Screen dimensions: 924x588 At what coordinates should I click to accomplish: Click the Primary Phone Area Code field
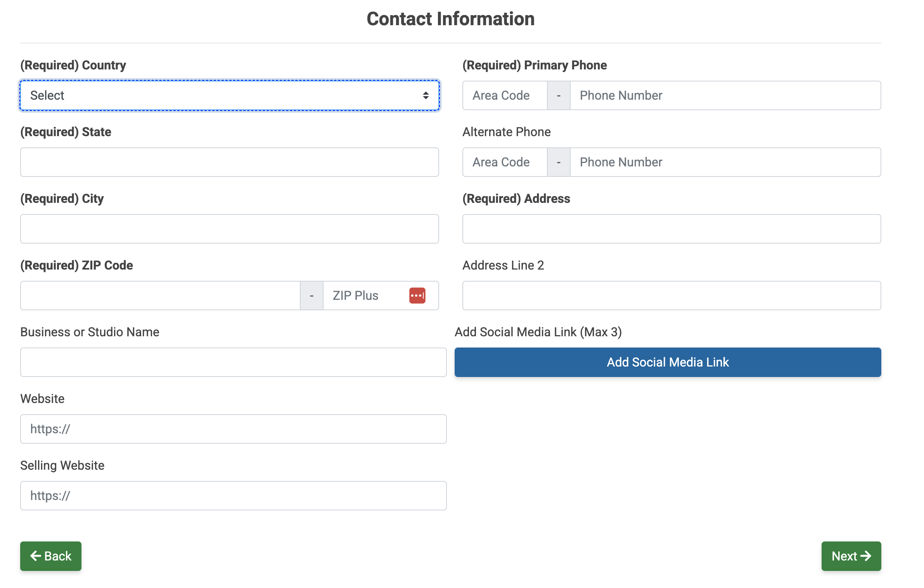(505, 95)
